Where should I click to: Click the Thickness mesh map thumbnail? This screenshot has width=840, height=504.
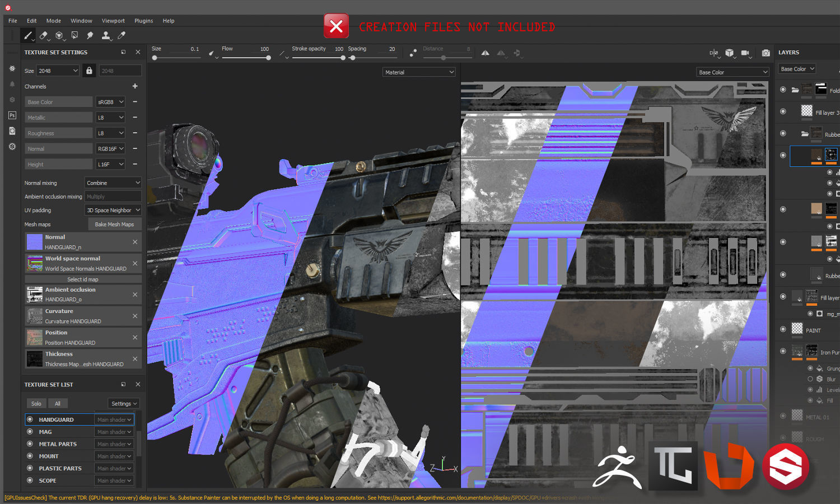(35, 358)
